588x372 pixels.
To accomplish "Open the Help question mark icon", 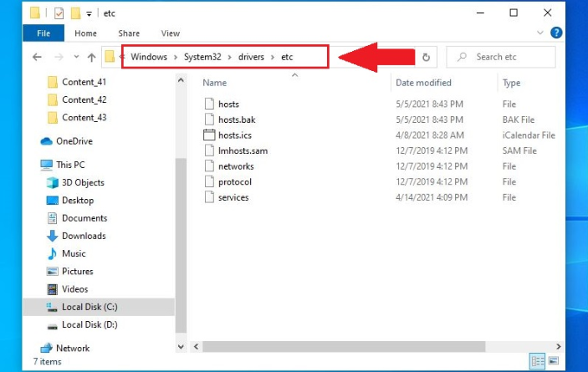I will point(556,33).
